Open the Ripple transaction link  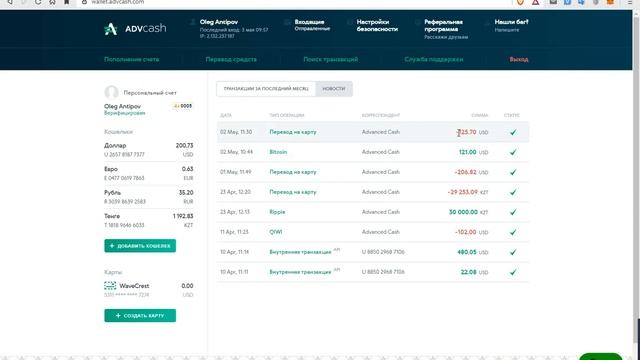(277, 212)
